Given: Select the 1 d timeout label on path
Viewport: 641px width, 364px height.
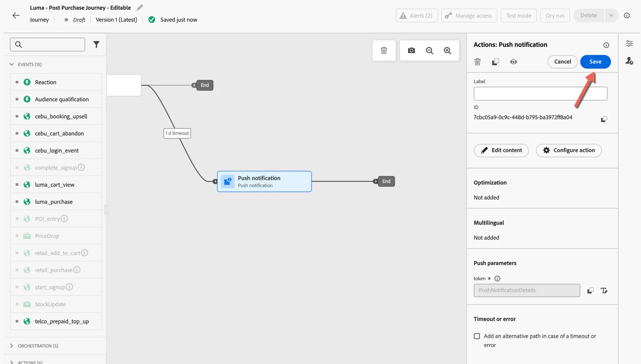Looking at the screenshot, I should (x=177, y=133).
